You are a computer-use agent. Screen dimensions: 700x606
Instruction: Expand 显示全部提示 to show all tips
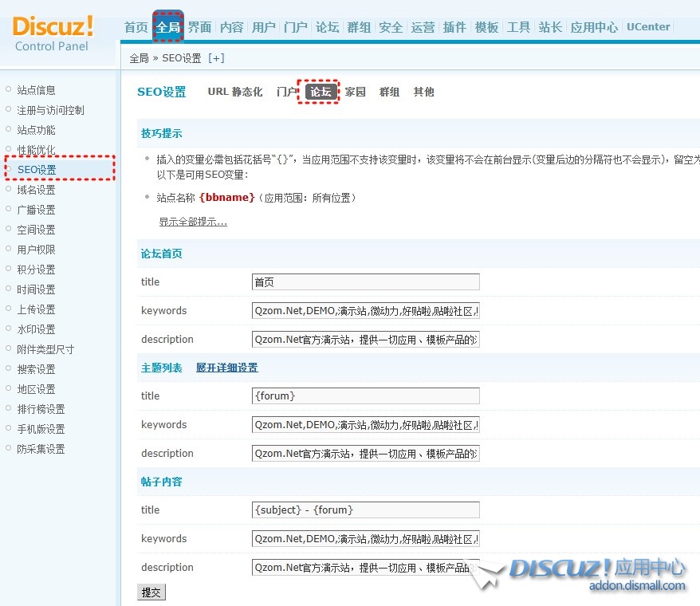(193, 222)
